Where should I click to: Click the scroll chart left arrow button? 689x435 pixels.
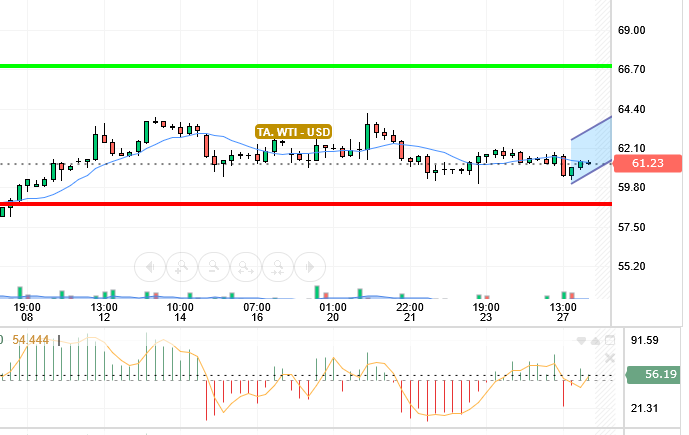(x=150, y=267)
